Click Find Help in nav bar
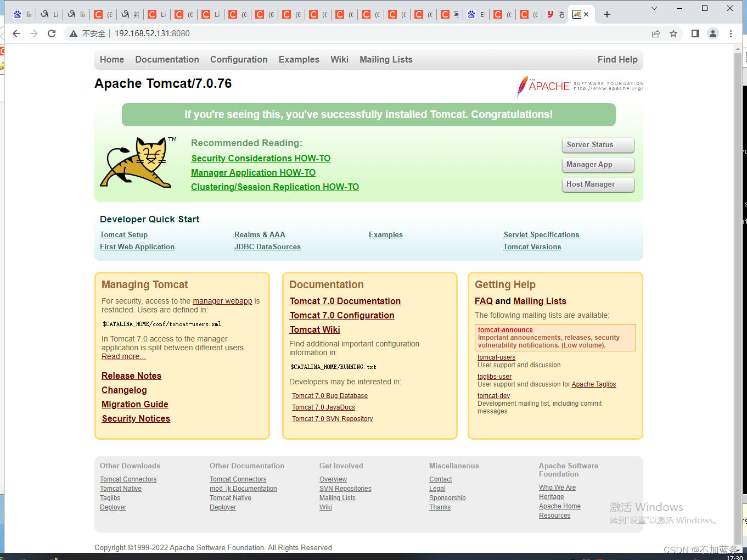Viewport: 747px width, 560px height. (x=617, y=59)
